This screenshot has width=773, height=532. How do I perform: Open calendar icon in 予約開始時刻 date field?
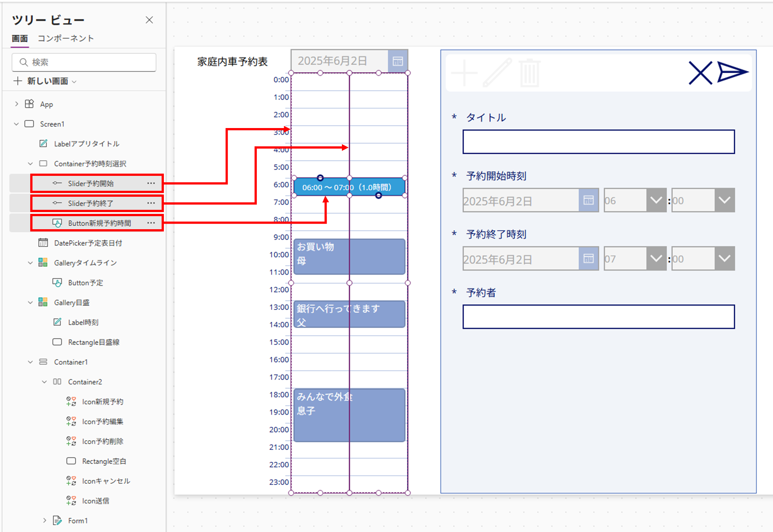[x=589, y=200]
